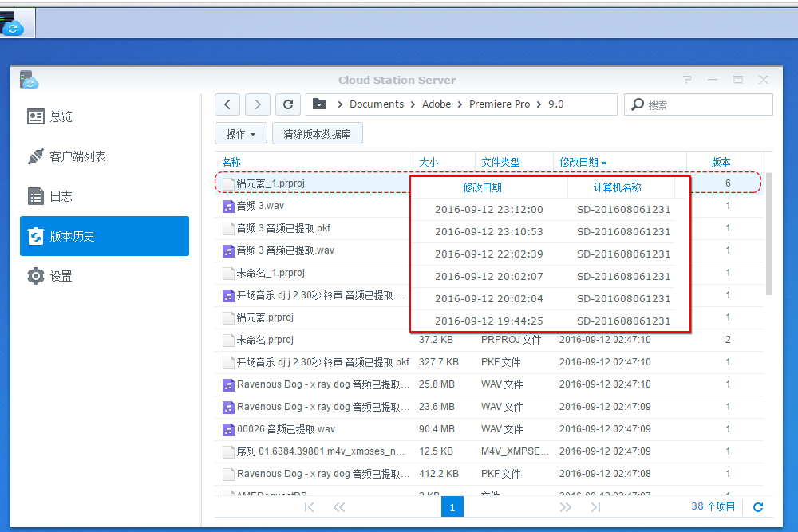The width and height of the screenshot is (798, 532).
Task: Click the forward navigation arrow
Action: coord(258,104)
